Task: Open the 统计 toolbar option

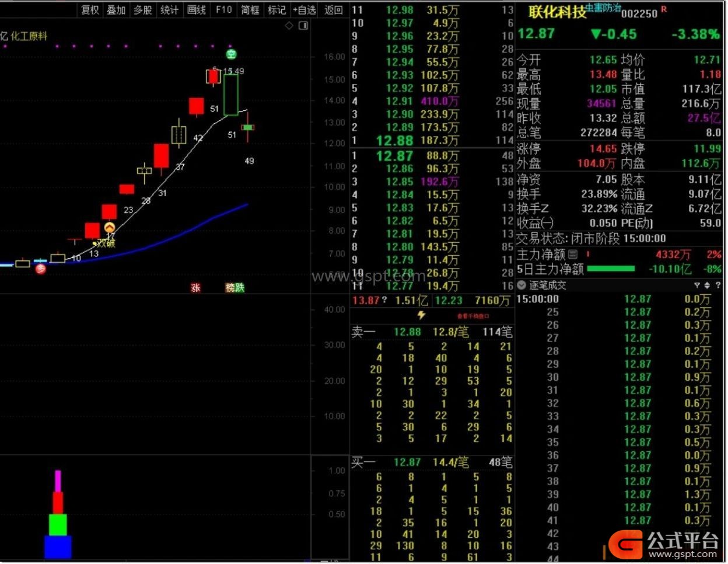Action: (170, 10)
